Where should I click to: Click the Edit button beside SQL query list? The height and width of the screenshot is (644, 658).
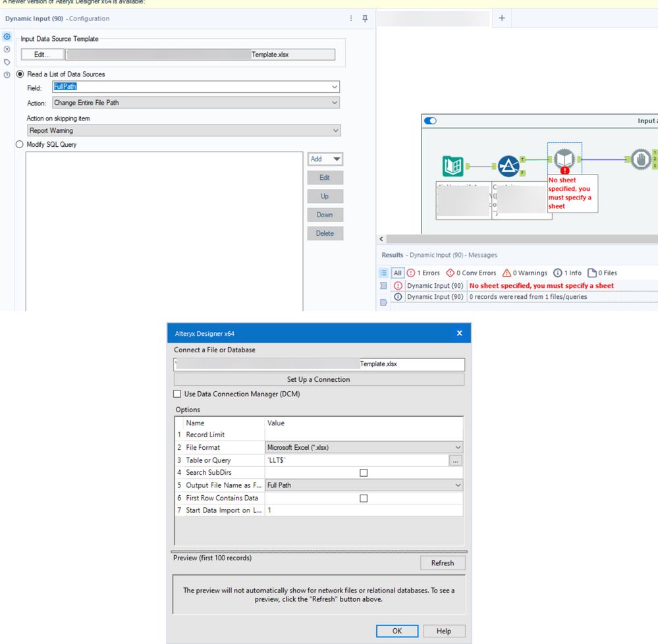click(x=325, y=178)
